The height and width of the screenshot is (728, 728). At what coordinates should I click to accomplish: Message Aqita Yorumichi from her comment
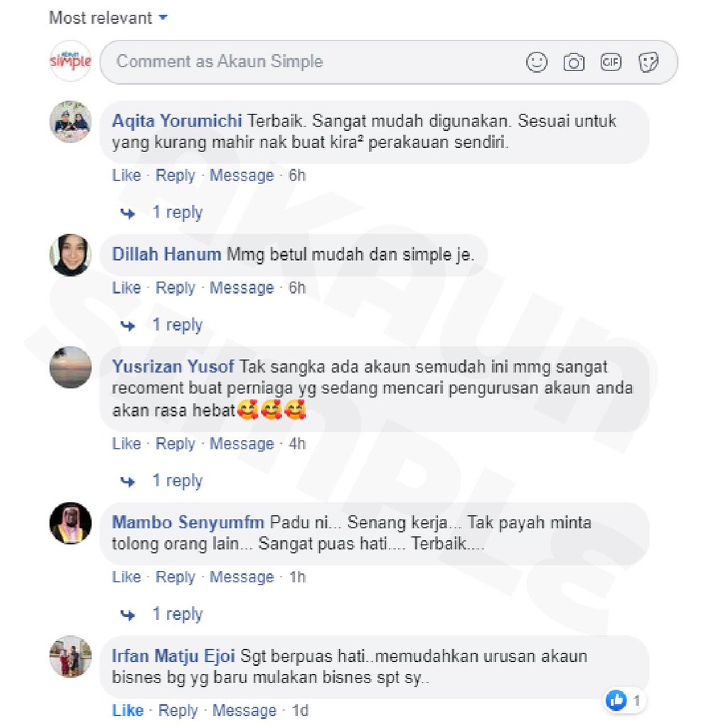click(x=242, y=176)
